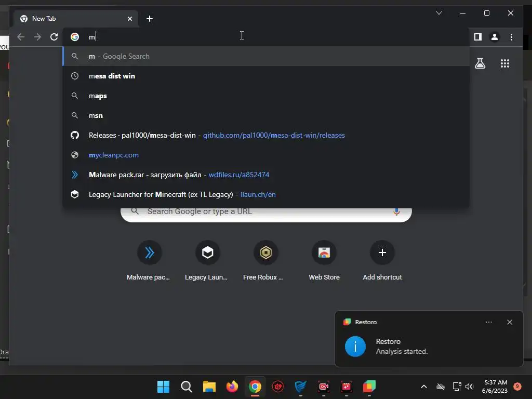Open the tab search dropdown arrow
Viewport: 532px width, 399px height.
(438, 13)
